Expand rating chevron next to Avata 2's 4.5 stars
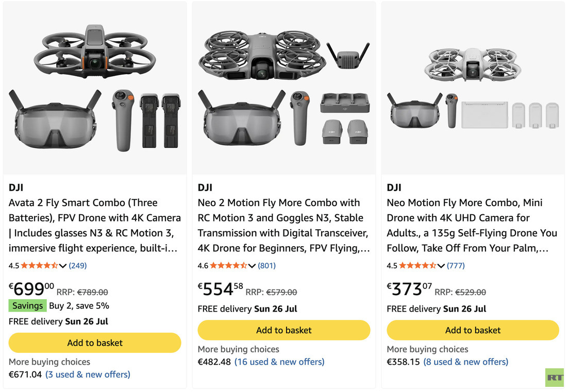 click(x=63, y=266)
